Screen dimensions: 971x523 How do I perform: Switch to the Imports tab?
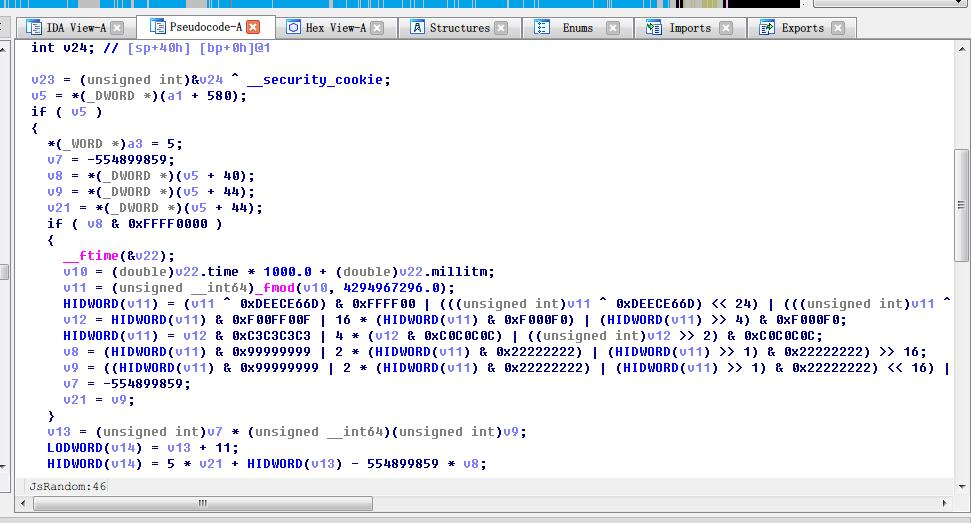point(690,28)
